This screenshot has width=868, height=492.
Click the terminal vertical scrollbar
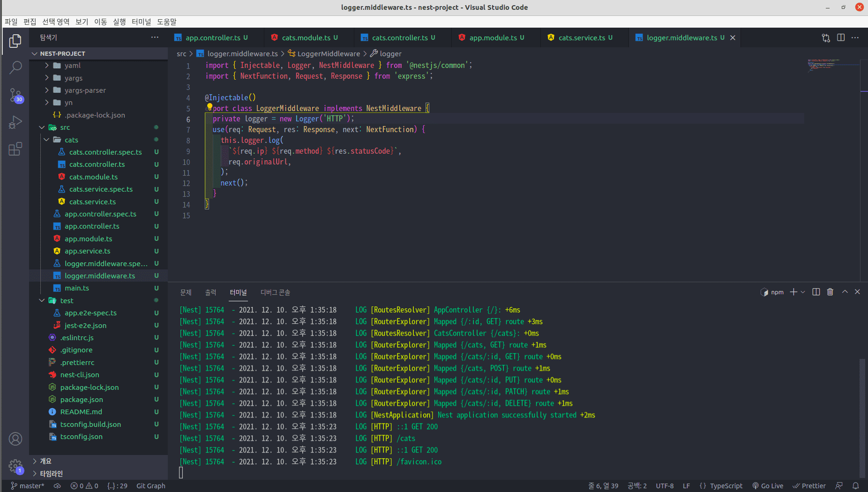point(862,417)
